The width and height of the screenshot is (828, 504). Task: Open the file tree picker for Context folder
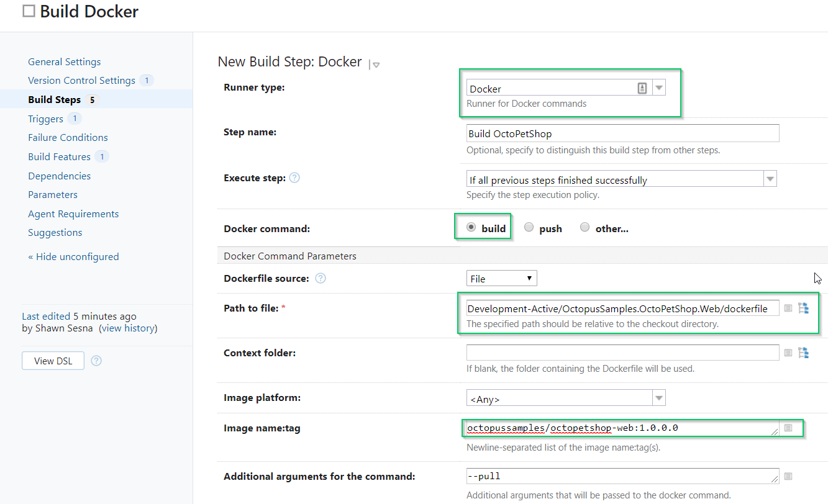[x=803, y=353]
